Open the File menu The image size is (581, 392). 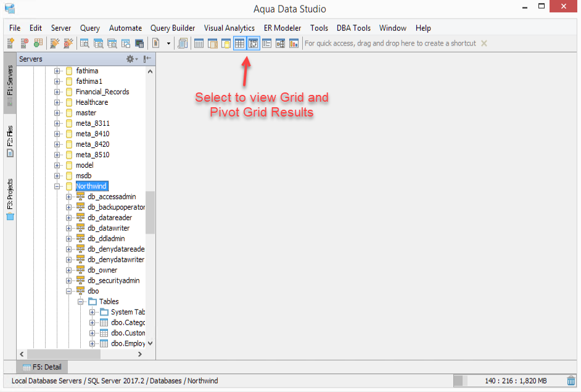[15, 28]
